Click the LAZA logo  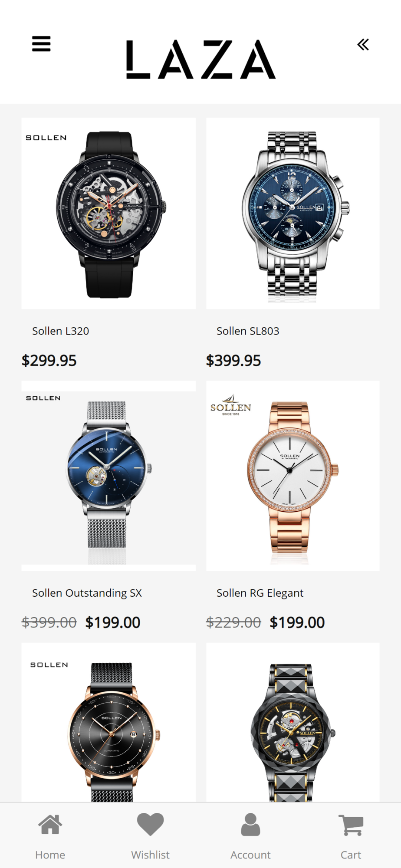coord(200,59)
